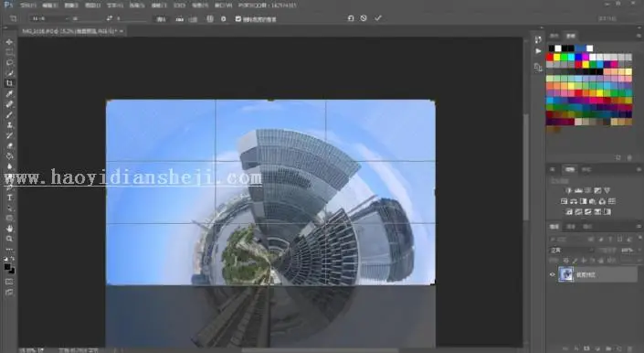Select the Move tool in toolbar
Screen dimensions: 644x353
tap(9, 42)
